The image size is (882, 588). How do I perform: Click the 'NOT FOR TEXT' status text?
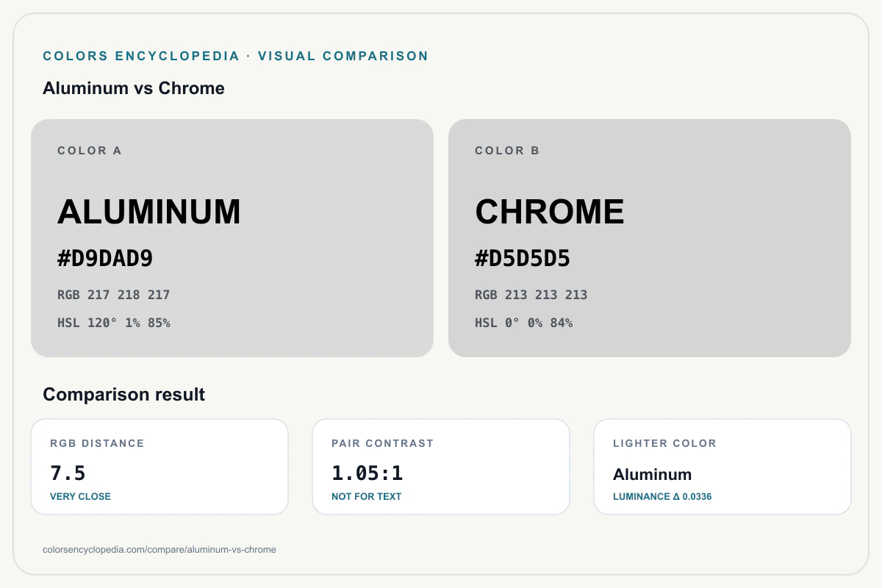(367, 496)
